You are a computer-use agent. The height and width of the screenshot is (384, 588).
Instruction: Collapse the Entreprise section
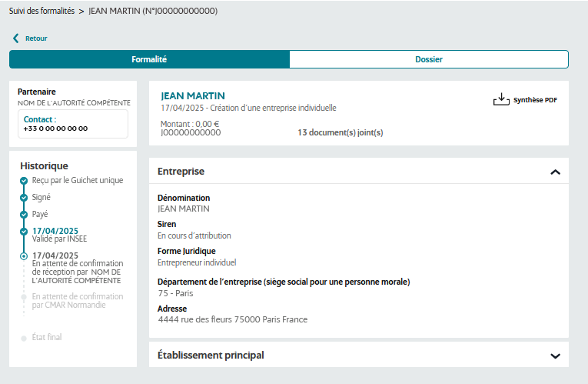coord(555,172)
